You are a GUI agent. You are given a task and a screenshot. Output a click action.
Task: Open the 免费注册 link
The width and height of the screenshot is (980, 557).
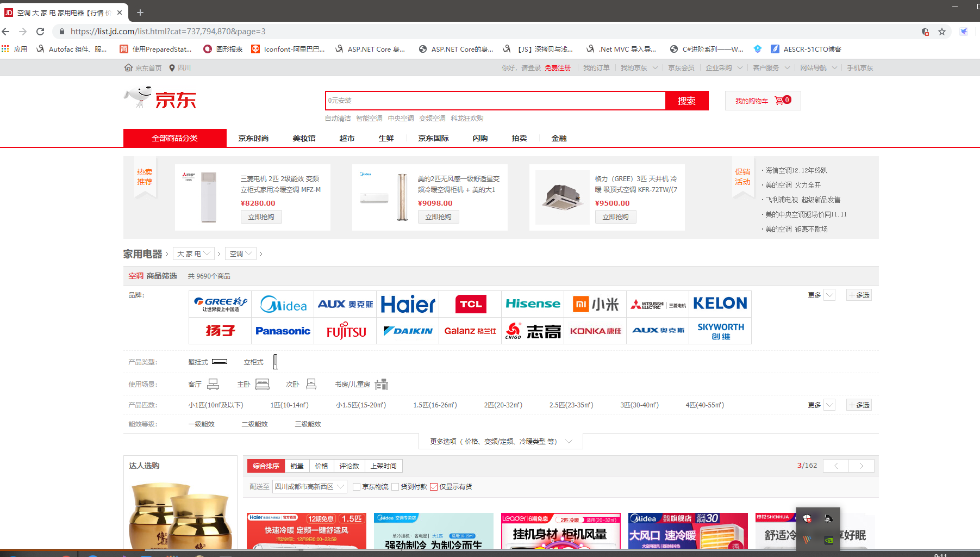click(x=558, y=68)
